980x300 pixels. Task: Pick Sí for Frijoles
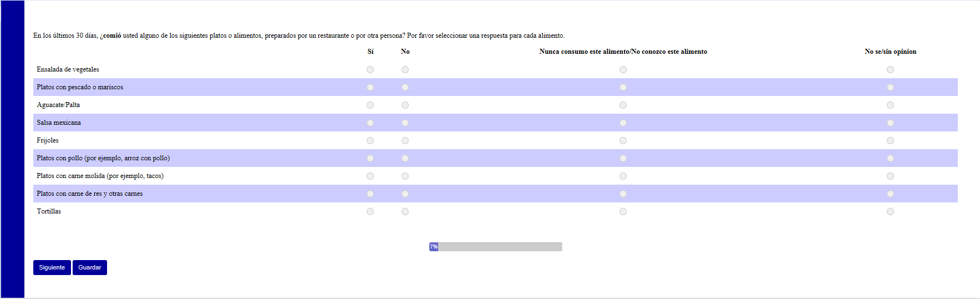[370, 140]
